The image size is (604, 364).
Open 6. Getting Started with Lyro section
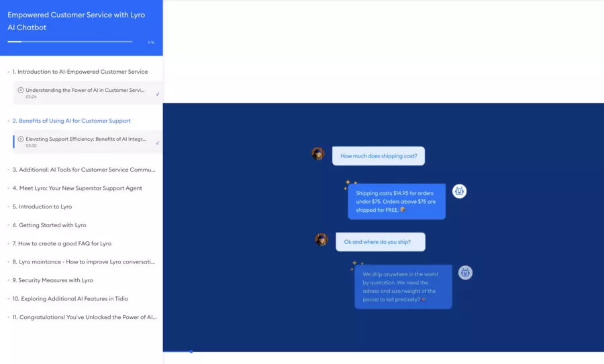point(49,225)
